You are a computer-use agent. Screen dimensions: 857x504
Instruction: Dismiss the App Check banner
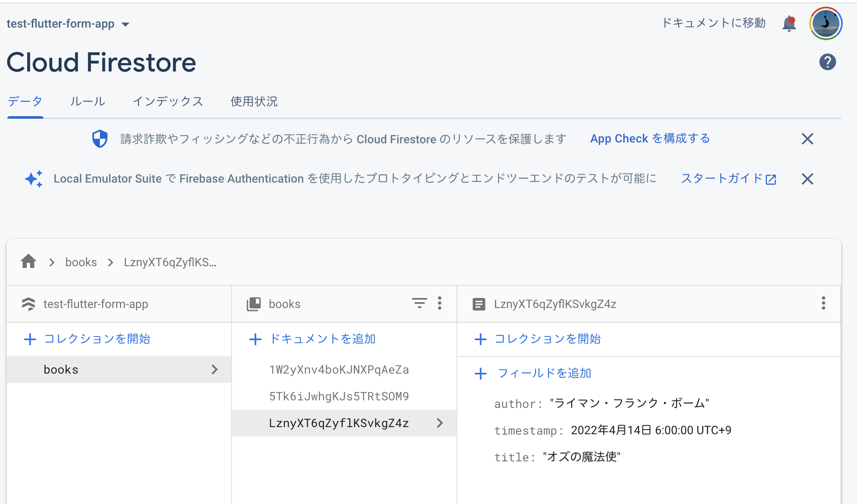[807, 139]
